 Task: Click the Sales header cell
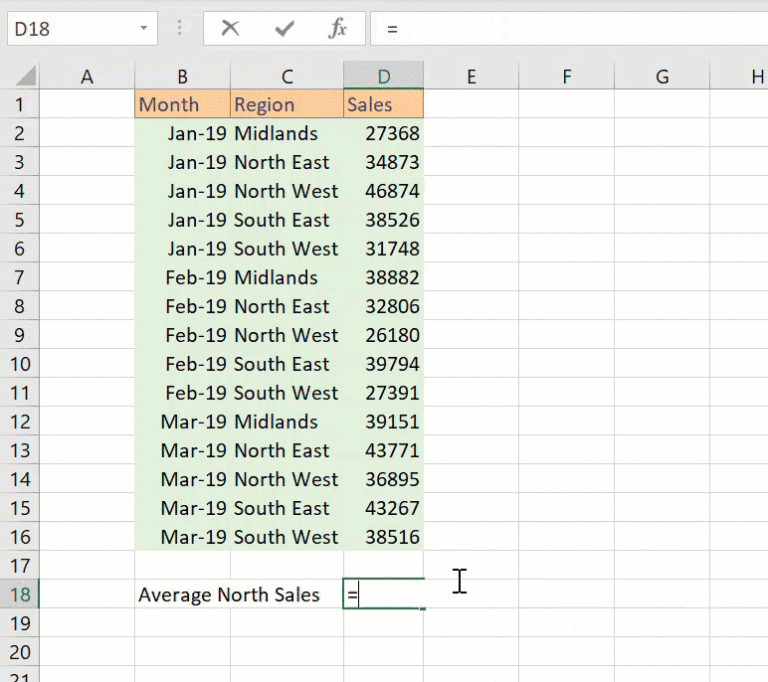384,104
